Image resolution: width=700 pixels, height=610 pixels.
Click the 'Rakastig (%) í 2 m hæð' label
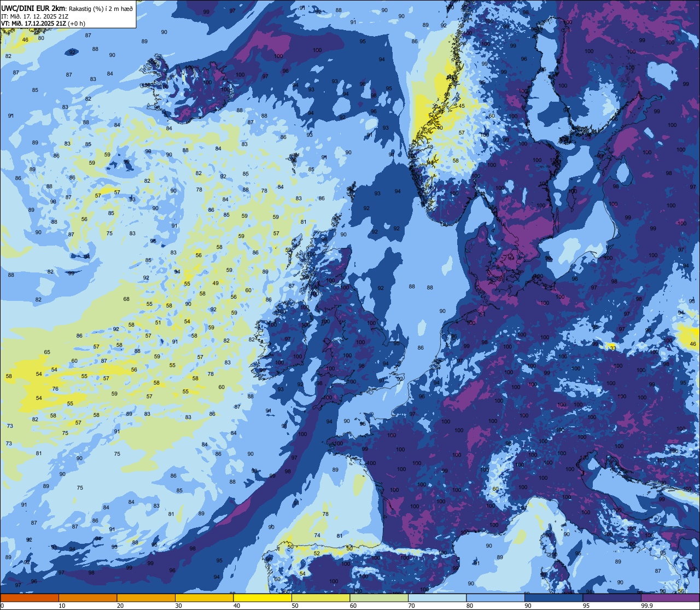[101, 8]
